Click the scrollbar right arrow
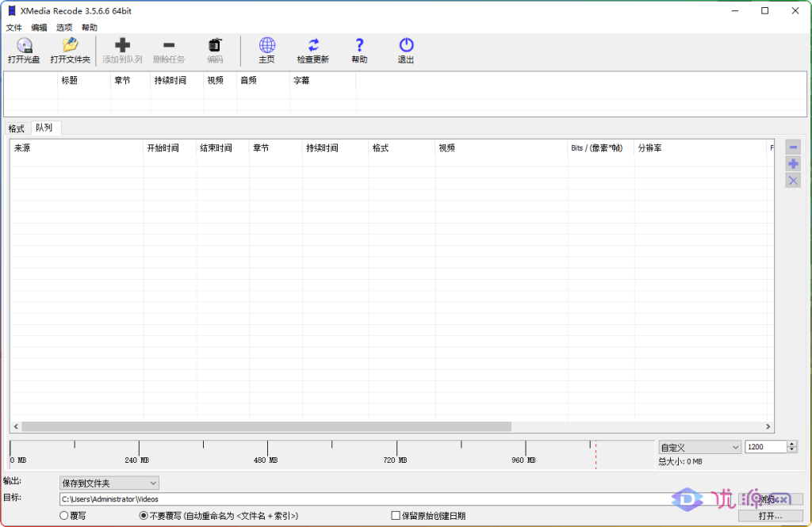 (x=768, y=426)
